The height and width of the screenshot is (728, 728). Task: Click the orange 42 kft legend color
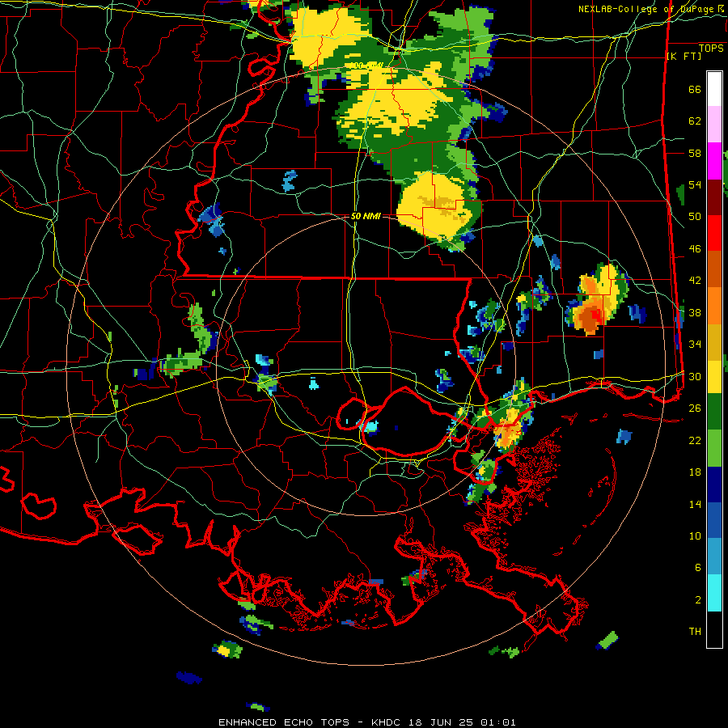[x=714, y=305]
